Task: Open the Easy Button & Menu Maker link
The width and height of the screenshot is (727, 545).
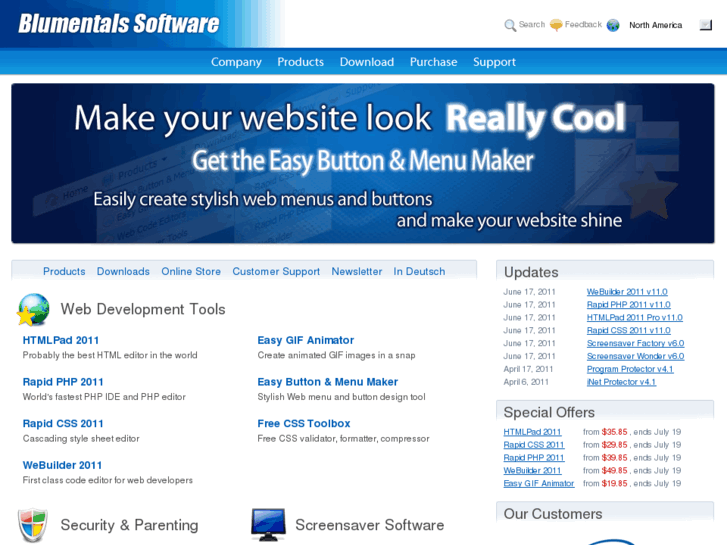Action: click(328, 382)
